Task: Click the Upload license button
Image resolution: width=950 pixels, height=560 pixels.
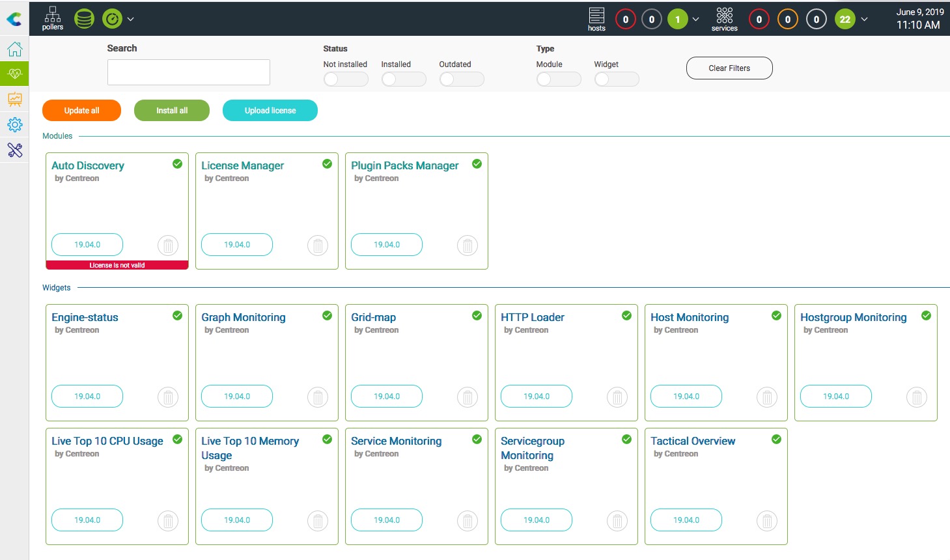Action: (270, 111)
